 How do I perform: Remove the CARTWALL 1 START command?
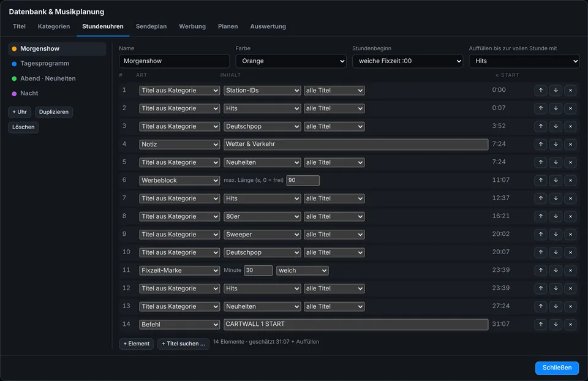click(570, 324)
